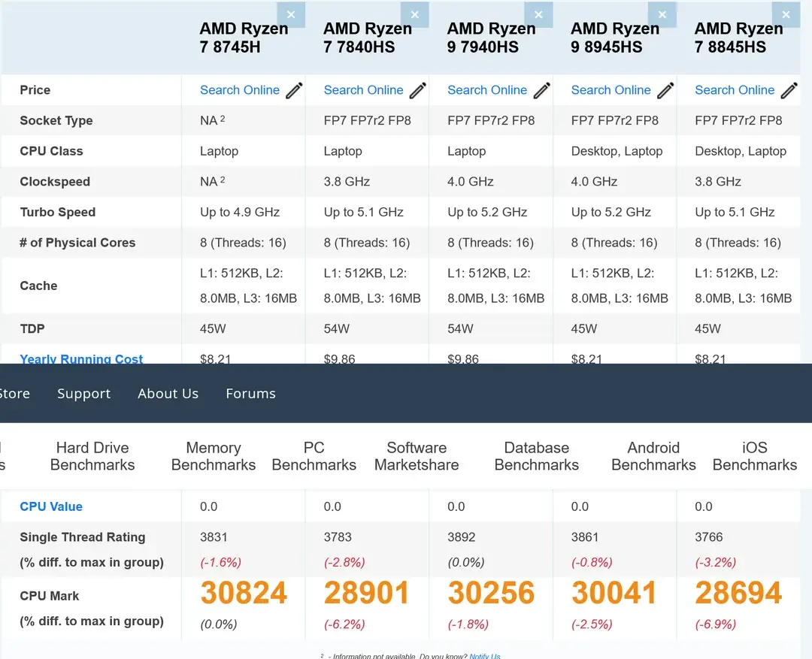Open the CPU Value link
The height and width of the screenshot is (659, 812).
[x=51, y=506]
